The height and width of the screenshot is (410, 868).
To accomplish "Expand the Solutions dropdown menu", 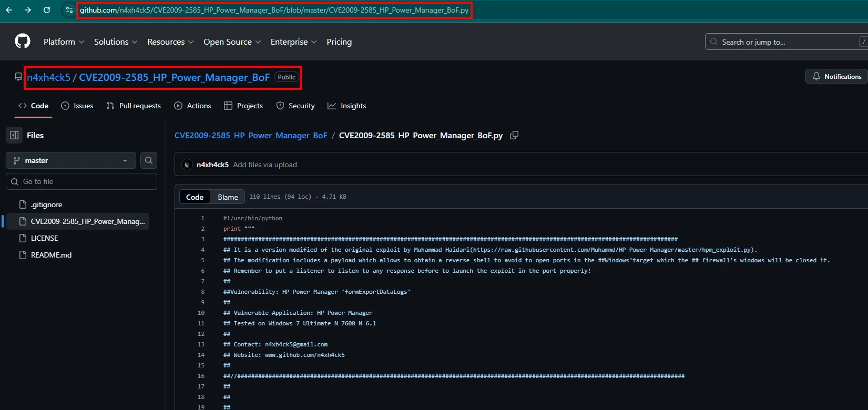I will point(116,42).
